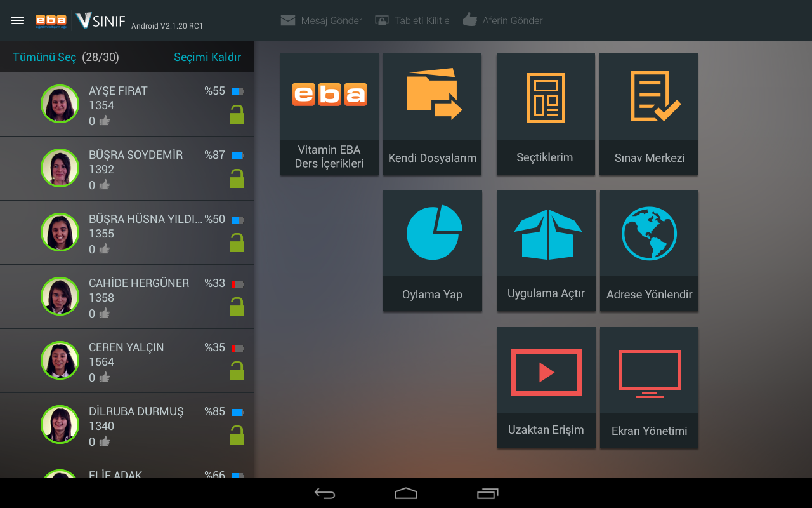Click the %87 battery percentage
Screen dimensions: 812x508
click(214, 155)
